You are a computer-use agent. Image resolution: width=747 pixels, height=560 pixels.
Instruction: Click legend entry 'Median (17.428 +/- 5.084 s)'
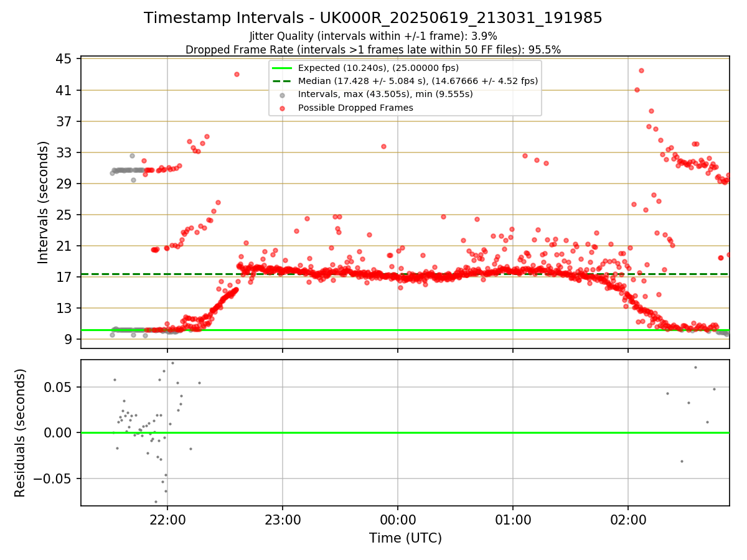[x=418, y=81]
